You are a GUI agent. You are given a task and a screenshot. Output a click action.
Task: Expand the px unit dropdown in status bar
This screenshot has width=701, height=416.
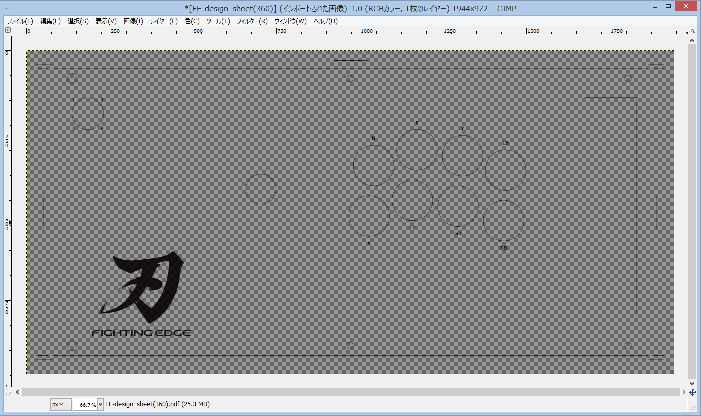(59, 404)
